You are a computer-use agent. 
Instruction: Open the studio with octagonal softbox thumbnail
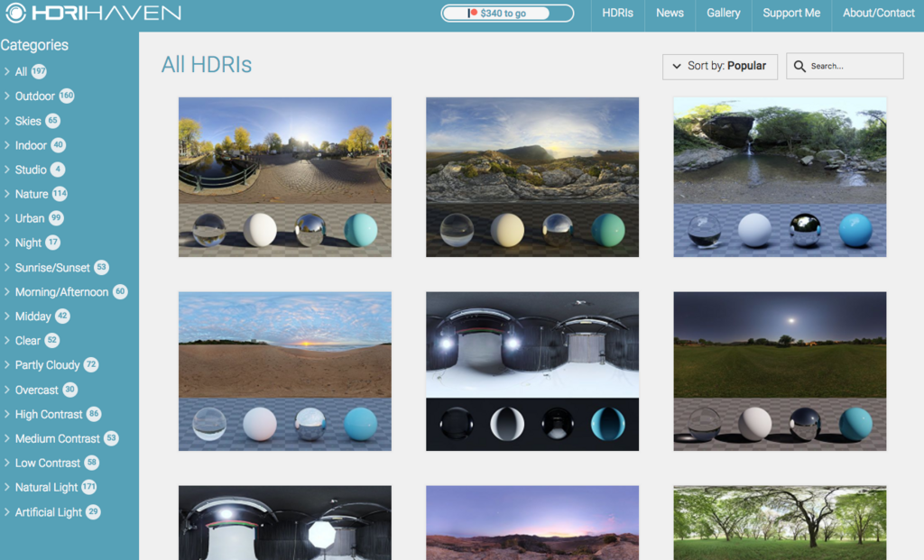pyautogui.click(x=284, y=523)
